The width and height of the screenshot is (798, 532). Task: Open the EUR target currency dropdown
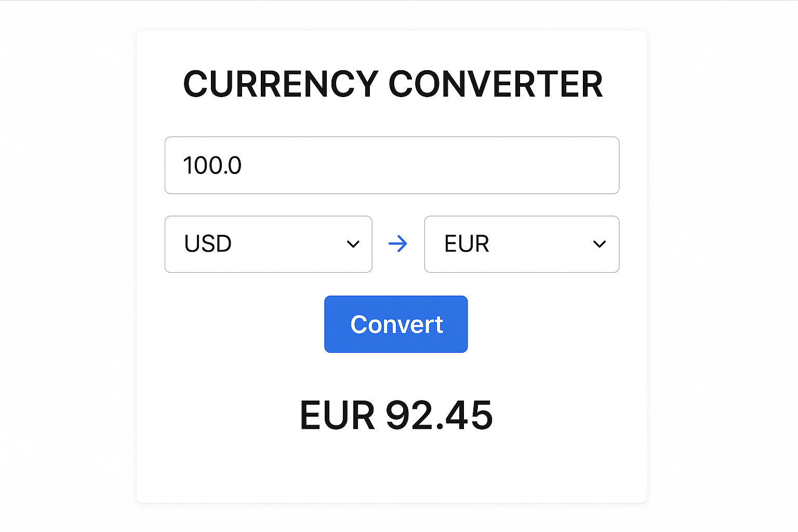pyautogui.click(x=522, y=244)
